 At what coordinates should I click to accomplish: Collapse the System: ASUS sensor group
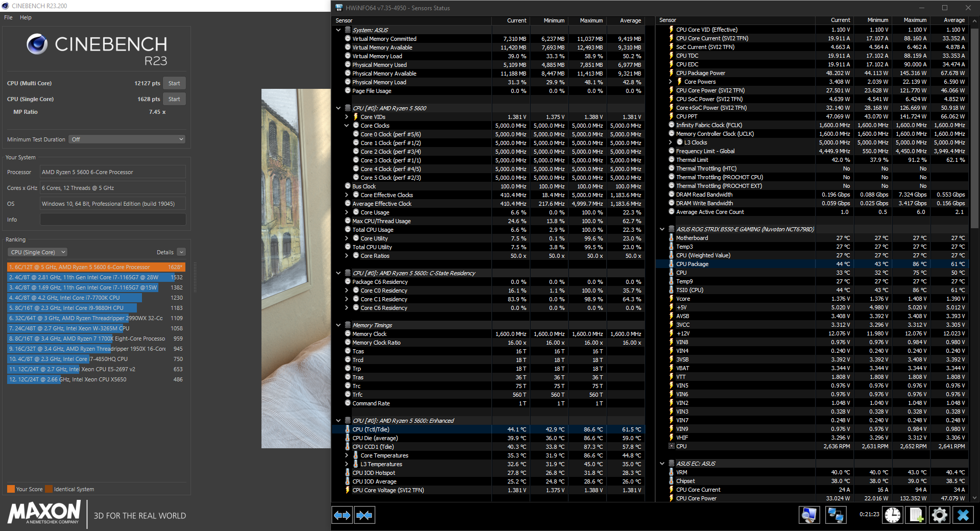pos(338,30)
